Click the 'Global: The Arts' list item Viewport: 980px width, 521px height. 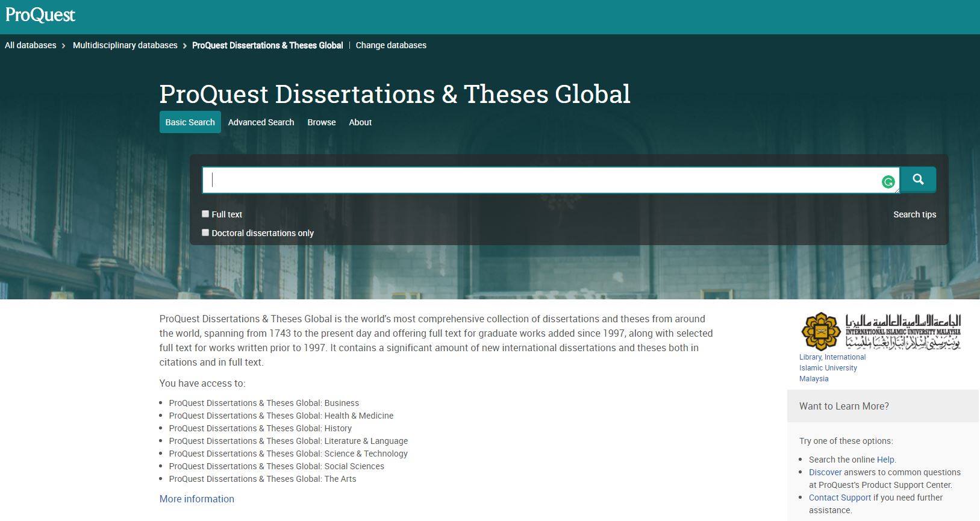[263, 479]
